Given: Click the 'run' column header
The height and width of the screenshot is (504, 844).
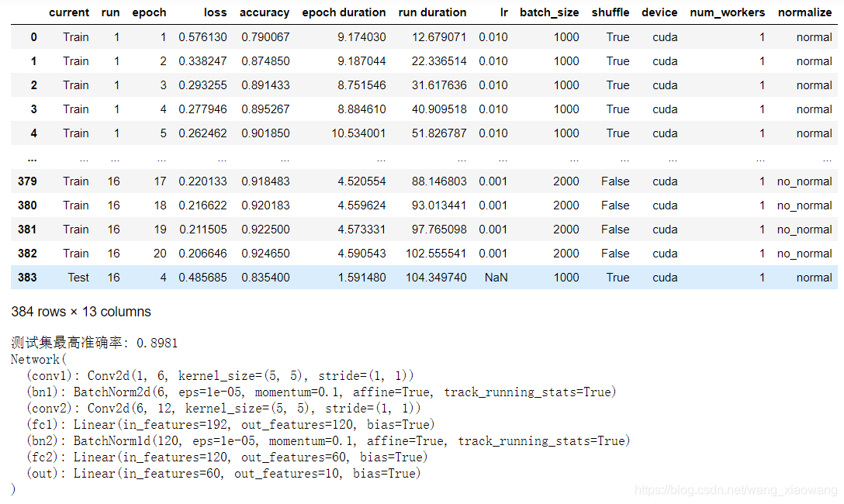Looking at the screenshot, I should [x=110, y=12].
